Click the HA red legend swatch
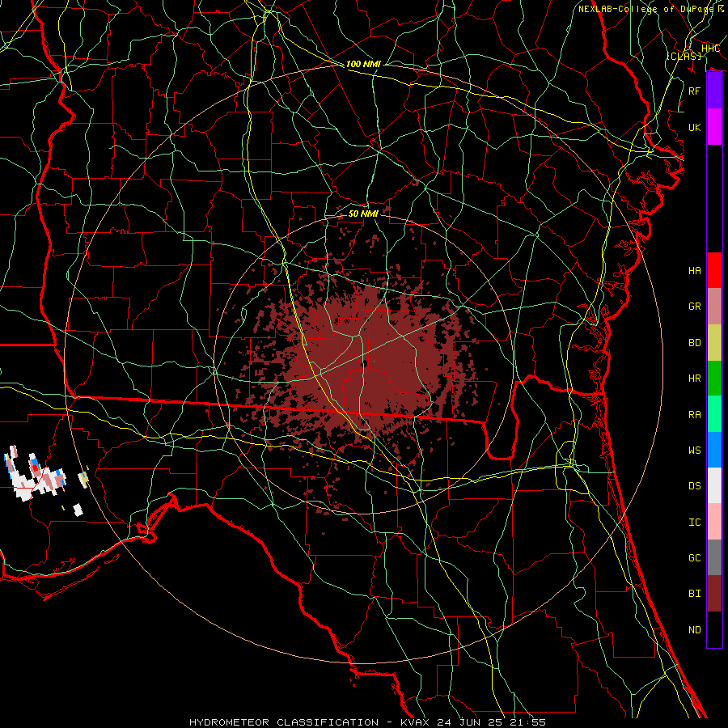The width and height of the screenshot is (728, 728). click(714, 270)
